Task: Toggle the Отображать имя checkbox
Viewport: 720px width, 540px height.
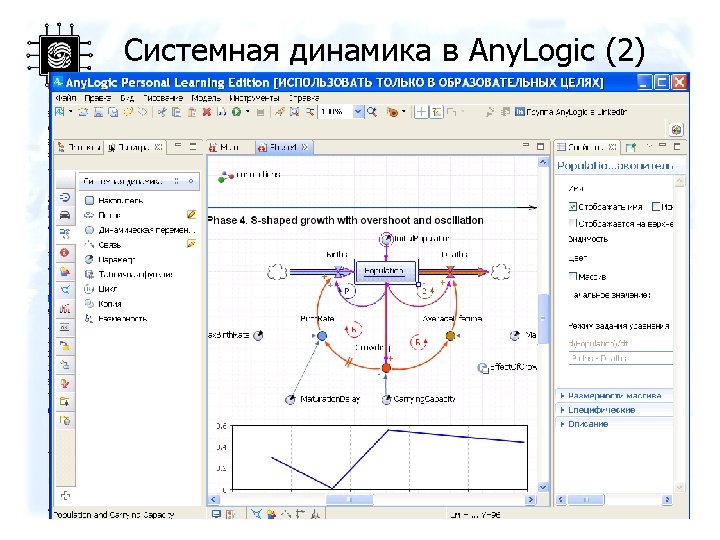Action: point(573,207)
